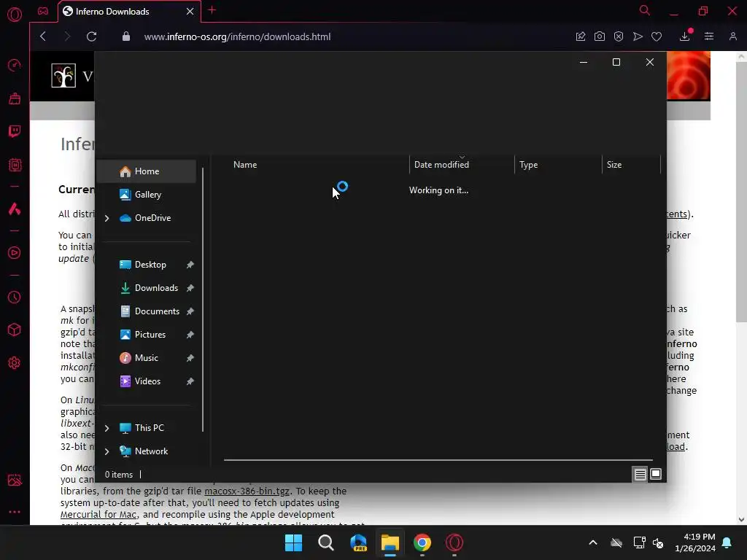Click the edit page icon in address bar

[x=580, y=36]
